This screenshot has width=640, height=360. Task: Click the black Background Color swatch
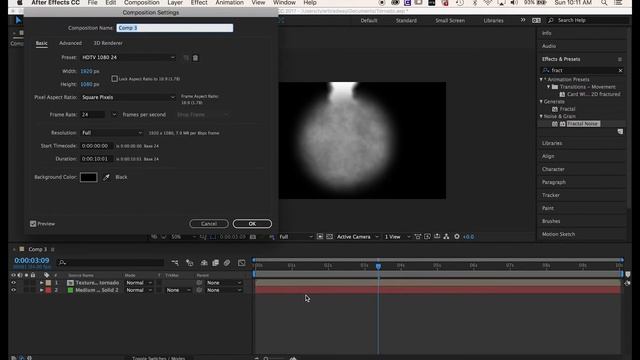point(89,177)
